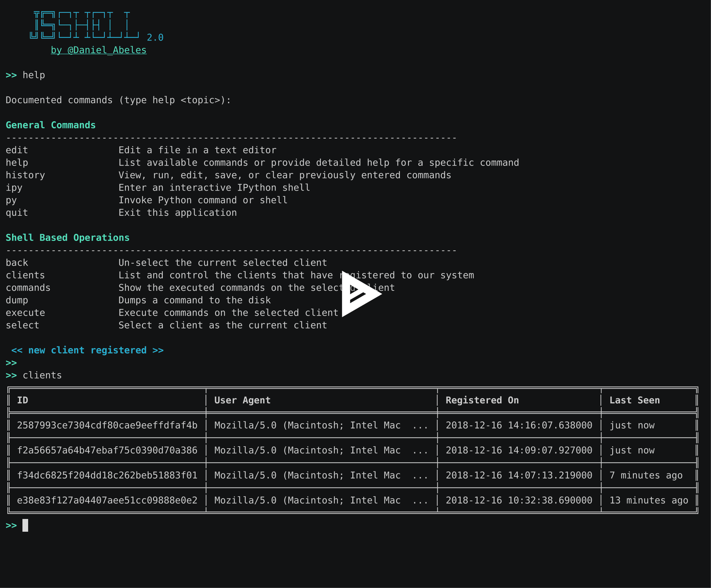
Task: Select the help command entry
Action: pos(17,162)
